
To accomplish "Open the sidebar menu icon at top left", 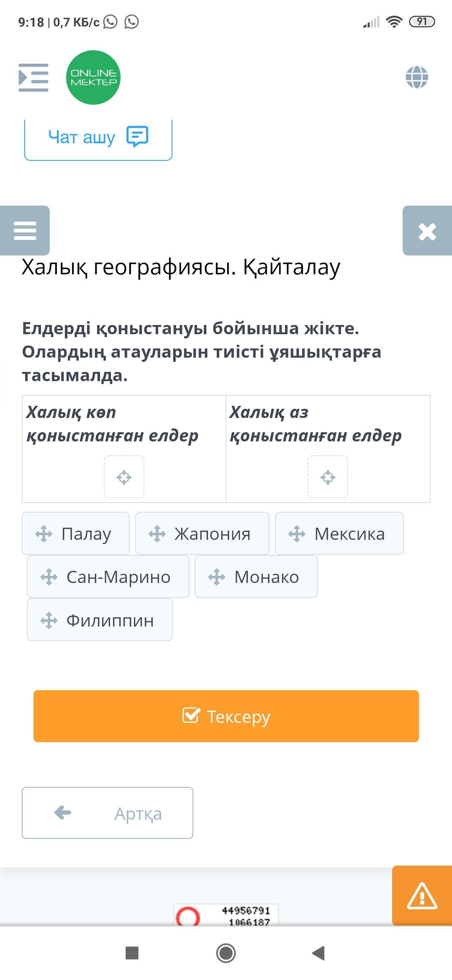I will (x=33, y=77).
